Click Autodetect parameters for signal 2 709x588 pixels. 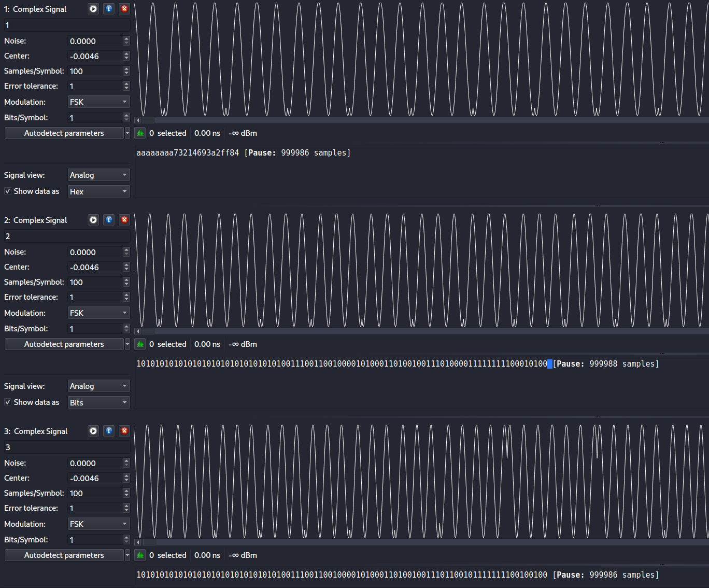tap(64, 344)
